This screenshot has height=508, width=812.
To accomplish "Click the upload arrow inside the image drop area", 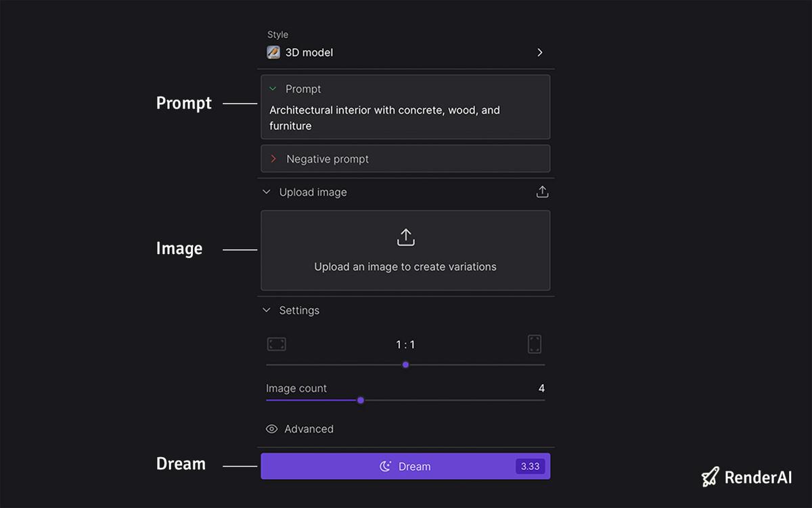I will [405, 237].
